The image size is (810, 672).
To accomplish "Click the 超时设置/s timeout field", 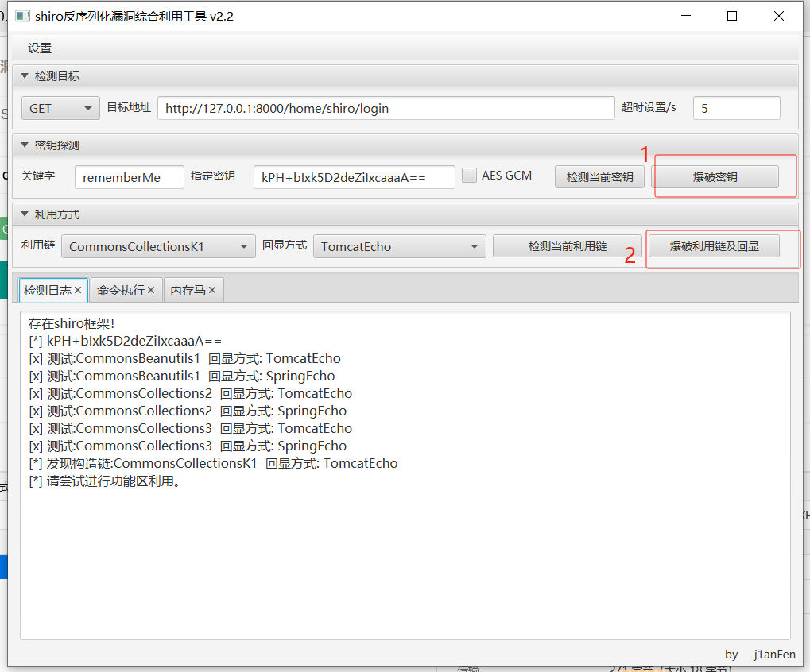I will 736,108.
